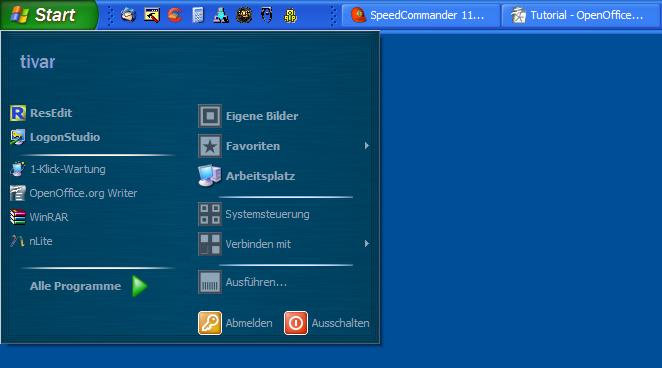662x368 pixels.
Task: Click the Eigene Bilder square icon
Action: pyautogui.click(x=210, y=116)
